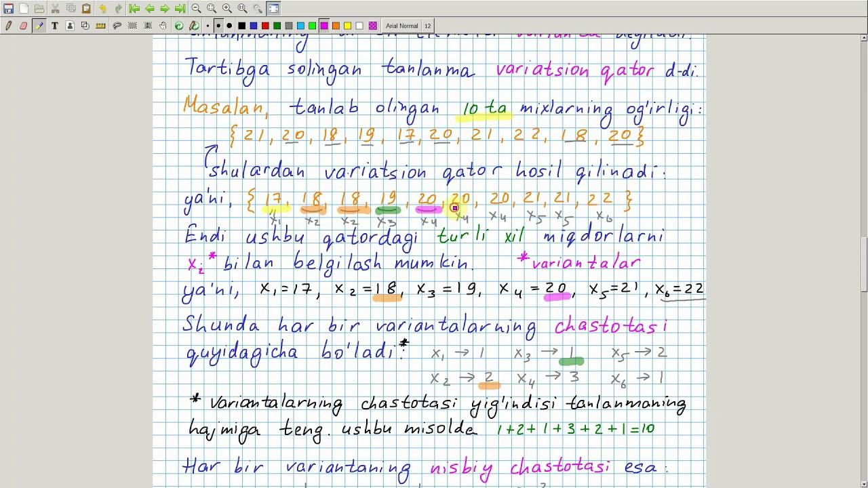Open the set zoom dialog
Image resolution: width=868 pixels, height=488 pixels.
[258, 9]
